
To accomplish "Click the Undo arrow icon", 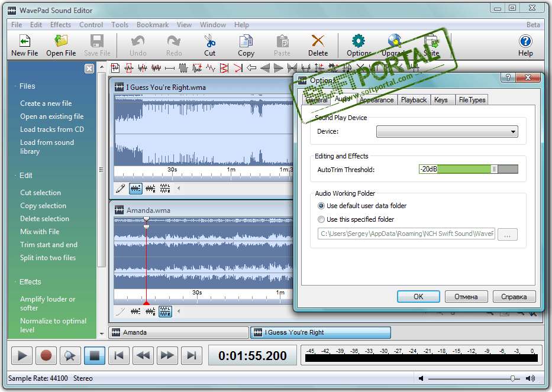I will [138, 41].
